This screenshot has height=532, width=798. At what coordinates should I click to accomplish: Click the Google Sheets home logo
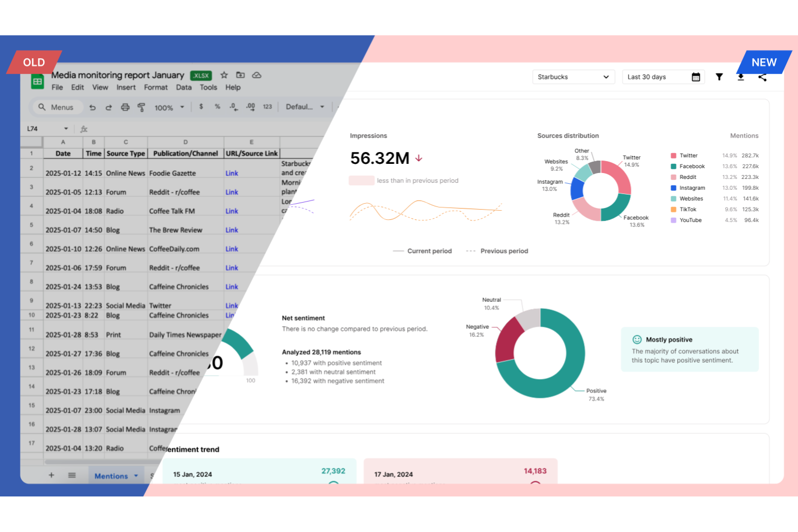click(37, 81)
